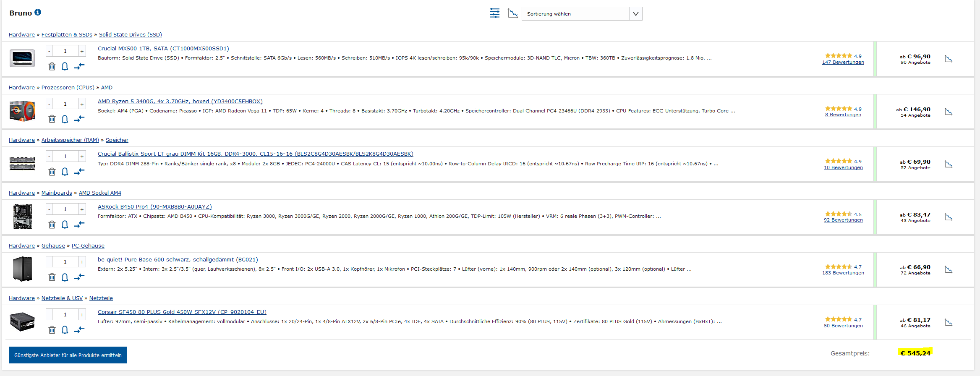Click Günstigste Anbieter für alle Produkte ermitteln
980x376 pixels.
tap(68, 355)
